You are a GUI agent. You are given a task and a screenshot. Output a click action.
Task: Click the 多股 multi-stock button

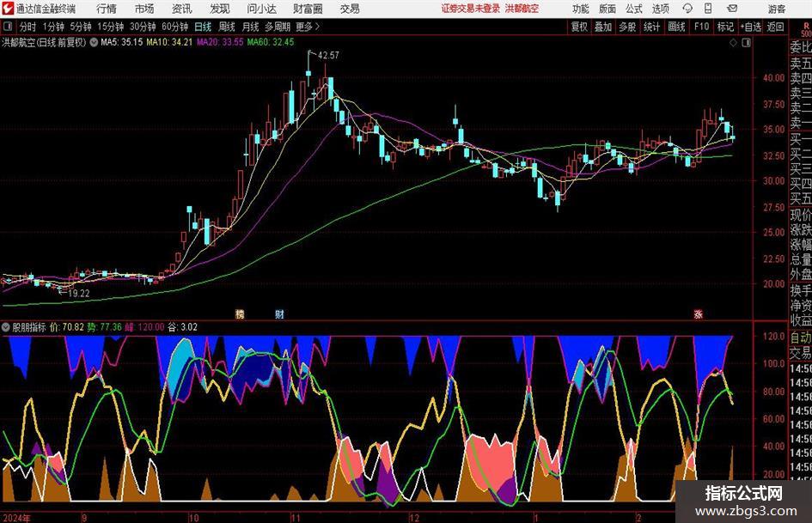627,27
